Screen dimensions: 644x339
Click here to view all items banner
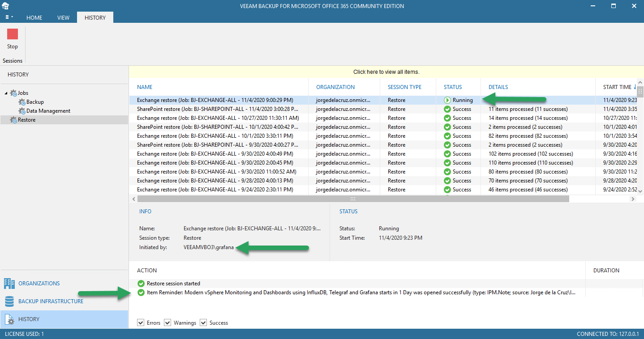tap(386, 72)
